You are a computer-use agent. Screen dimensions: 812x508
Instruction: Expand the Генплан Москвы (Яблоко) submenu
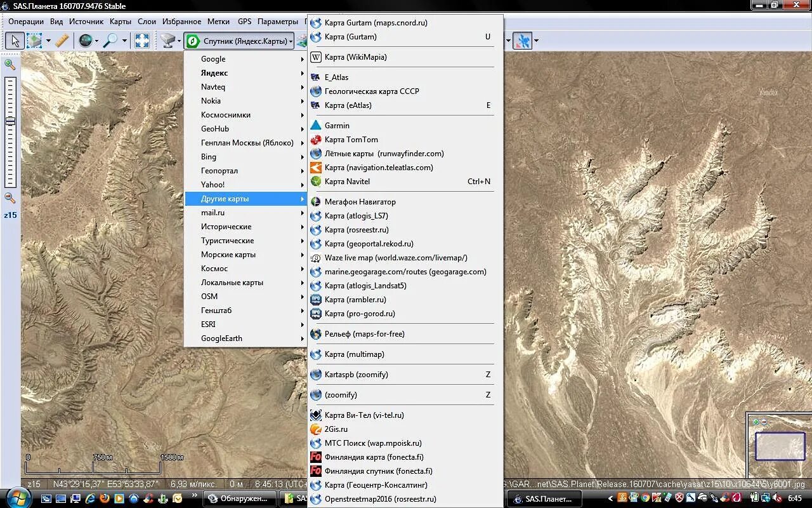tap(246, 143)
